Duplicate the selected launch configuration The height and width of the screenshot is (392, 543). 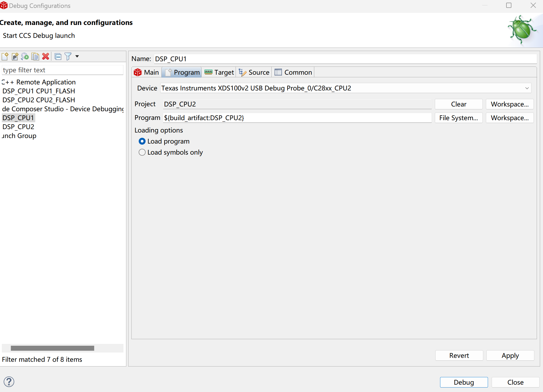coord(35,57)
